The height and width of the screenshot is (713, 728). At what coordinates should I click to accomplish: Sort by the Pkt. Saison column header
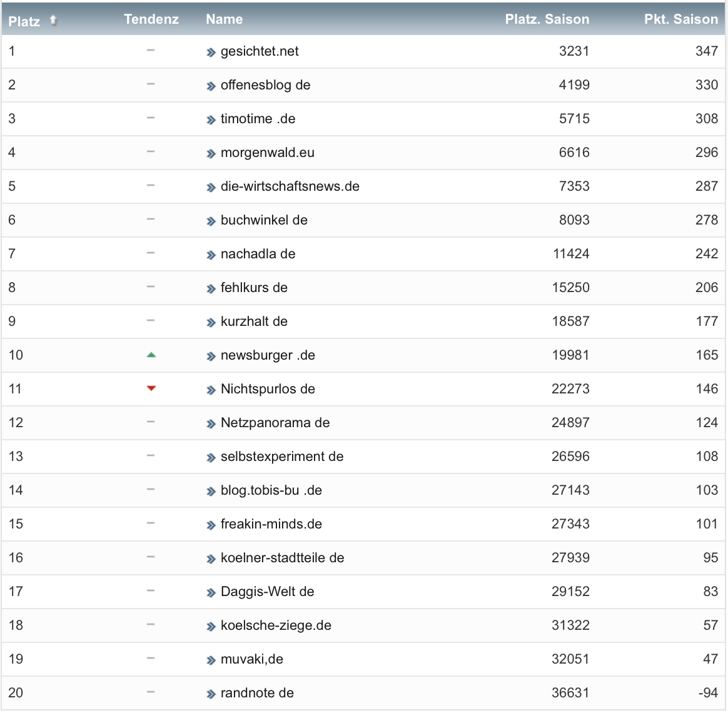(681, 19)
